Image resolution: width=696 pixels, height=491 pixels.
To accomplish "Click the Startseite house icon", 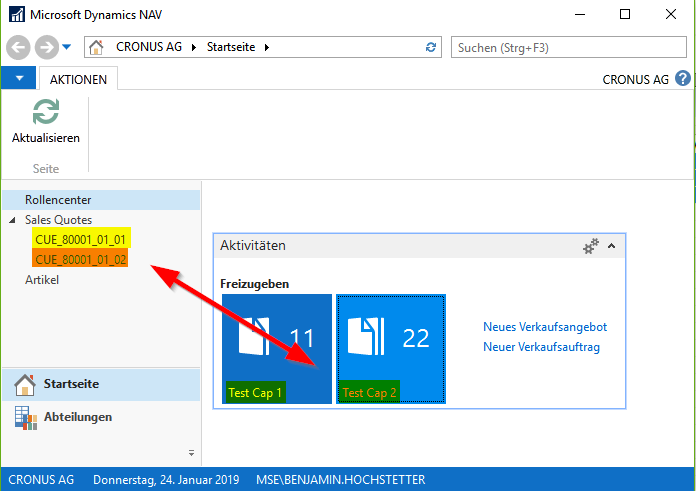I will pos(25,384).
